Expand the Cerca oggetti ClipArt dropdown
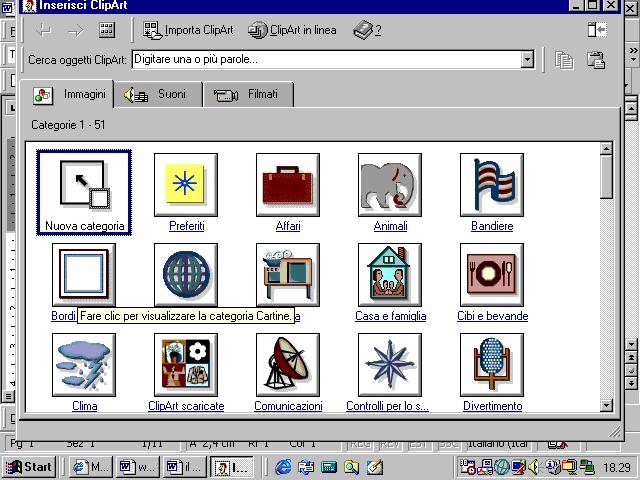The height and width of the screenshot is (480, 640). pyautogui.click(x=527, y=60)
